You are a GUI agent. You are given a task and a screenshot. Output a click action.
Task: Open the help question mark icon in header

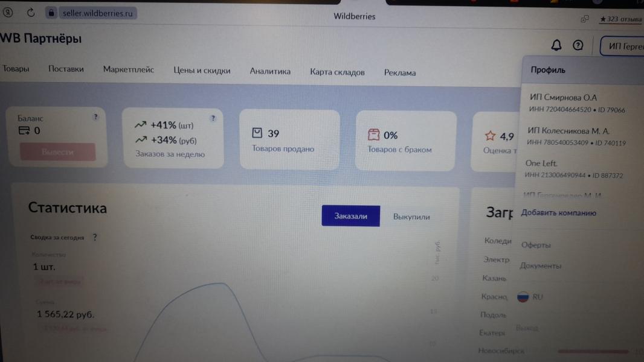(x=578, y=45)
